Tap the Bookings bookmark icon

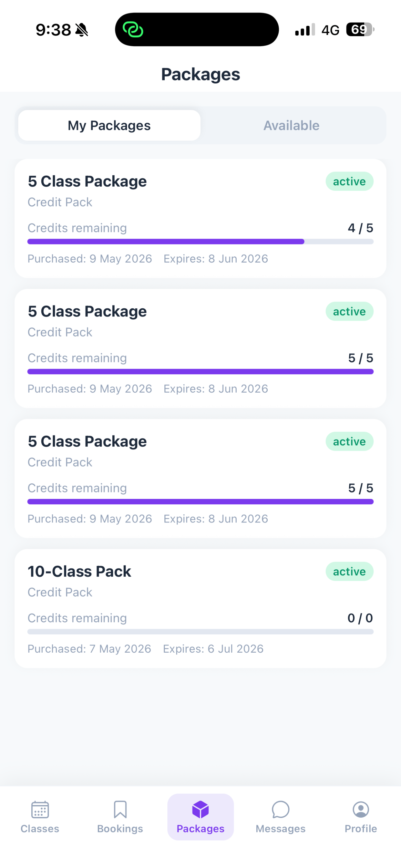120,810
